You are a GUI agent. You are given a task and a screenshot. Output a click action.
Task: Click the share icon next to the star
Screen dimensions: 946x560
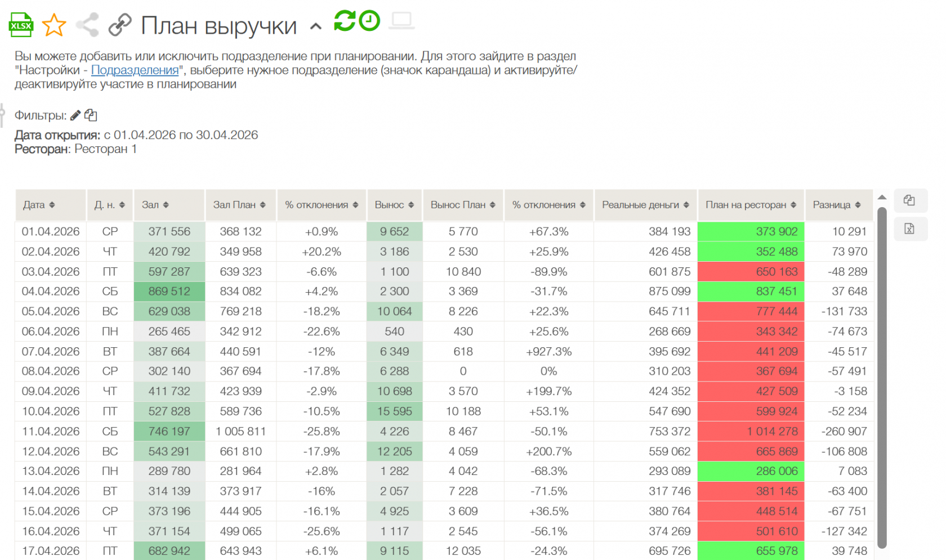click(x=87, y=25)
